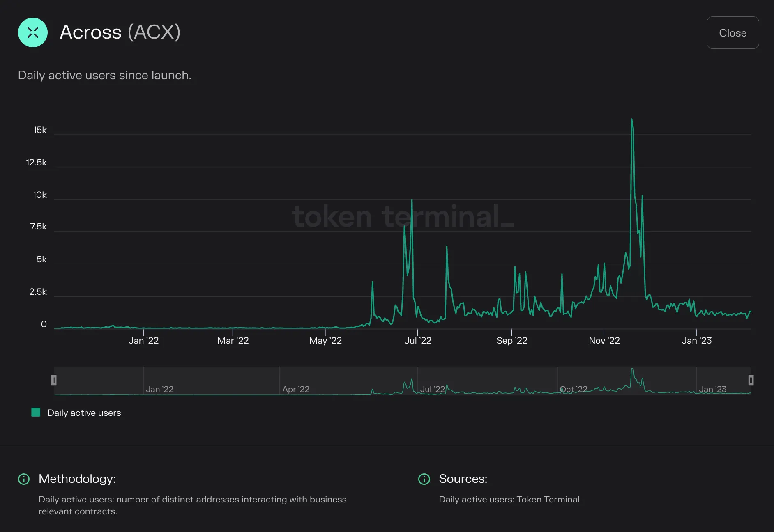Click the Sources heading
774x532 pixels.
point(463,479)
